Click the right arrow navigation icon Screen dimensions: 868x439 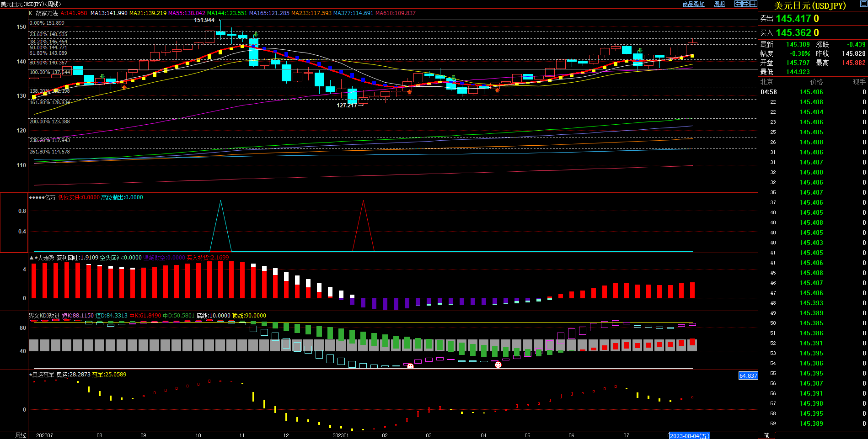[x=746, y=4]
